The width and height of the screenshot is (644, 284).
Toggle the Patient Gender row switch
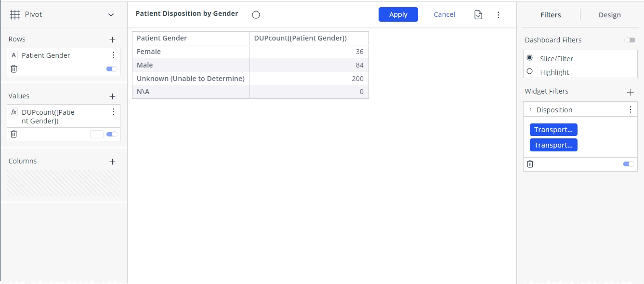[112, 69]
